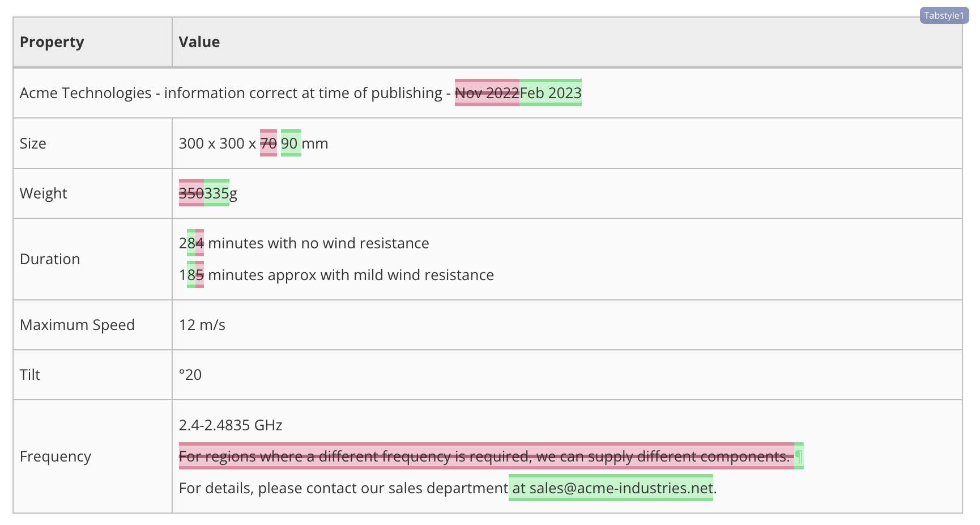
Task: Click the struck-through "70" in Size row
Action: [x=267, y=143]
